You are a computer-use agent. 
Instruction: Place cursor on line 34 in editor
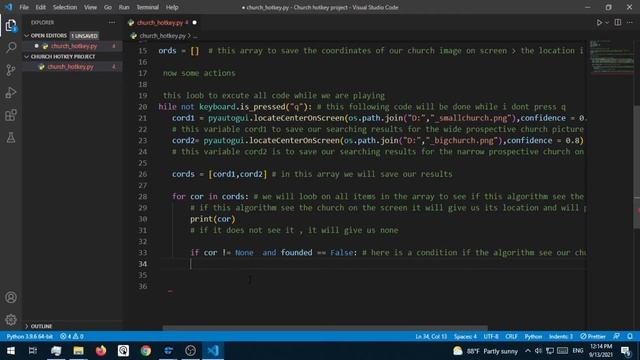point(371,264)
